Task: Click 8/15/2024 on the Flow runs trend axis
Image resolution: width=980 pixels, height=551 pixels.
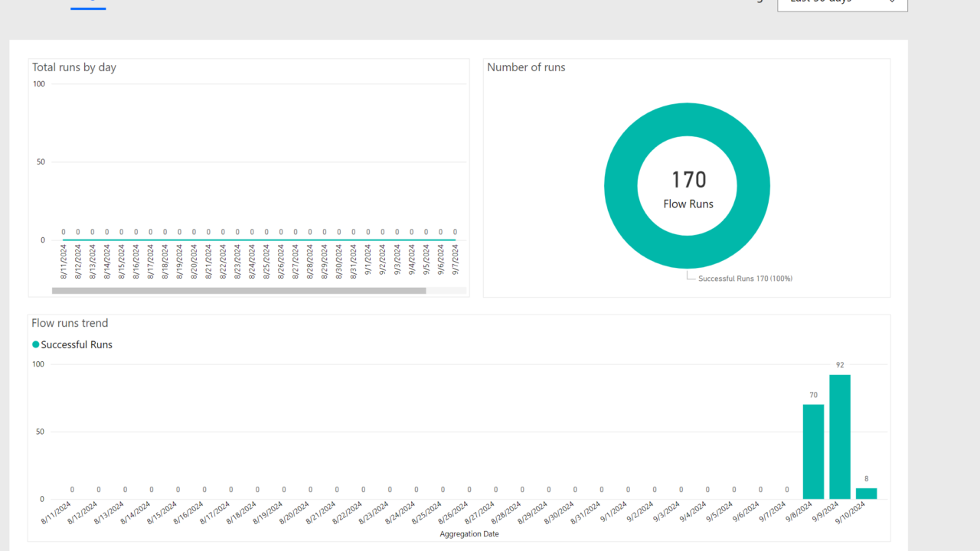Action: click(163, 514)
